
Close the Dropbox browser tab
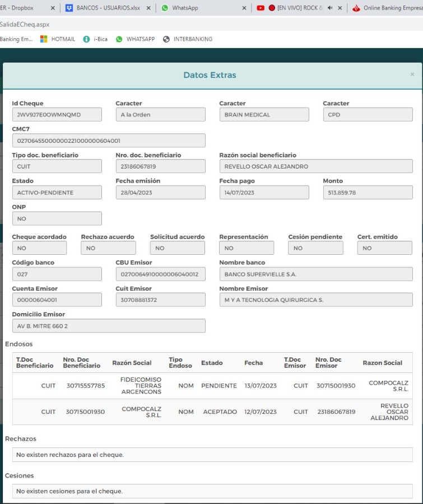click(x=53, y=8)
